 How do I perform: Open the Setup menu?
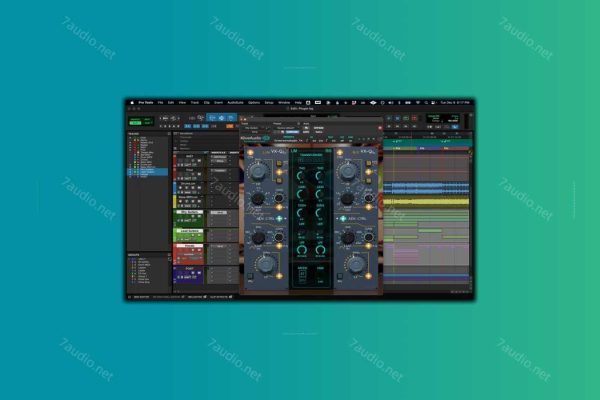[269, 103]
